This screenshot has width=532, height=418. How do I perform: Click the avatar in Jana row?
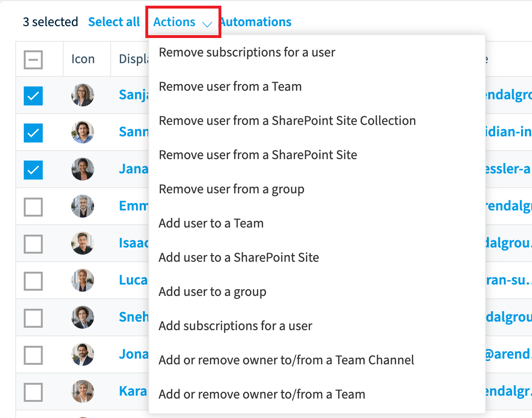[83, 169]
